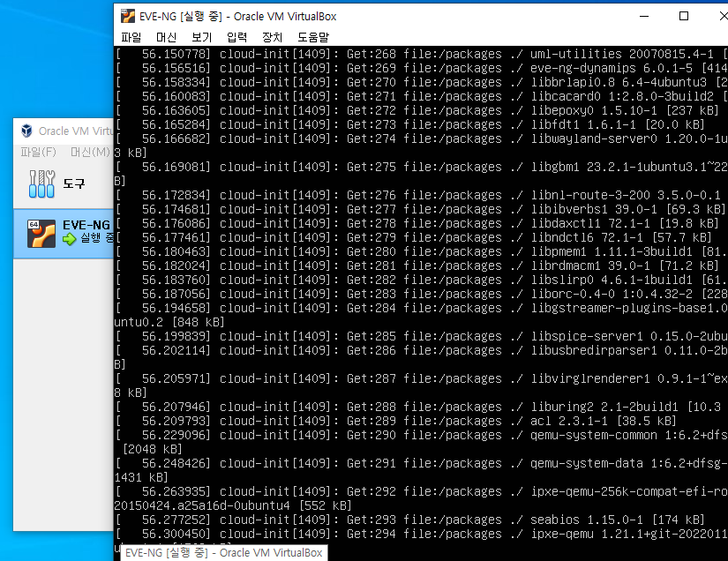The width and height of the screenshot is (728, 561).
Task: Click console line Get:277 libibverbs1
Action: (420, 209)
